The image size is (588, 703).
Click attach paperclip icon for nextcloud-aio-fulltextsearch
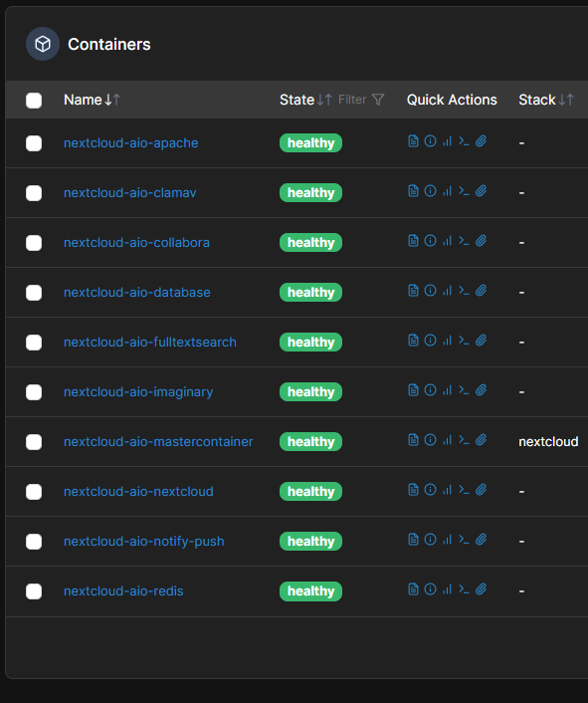pyautogui.click(x=481, y=341)
